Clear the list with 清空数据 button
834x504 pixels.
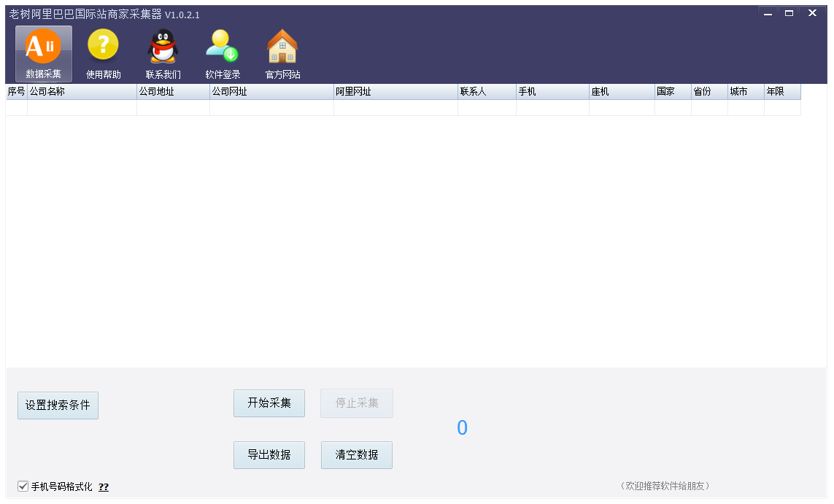tap(357, 455)
